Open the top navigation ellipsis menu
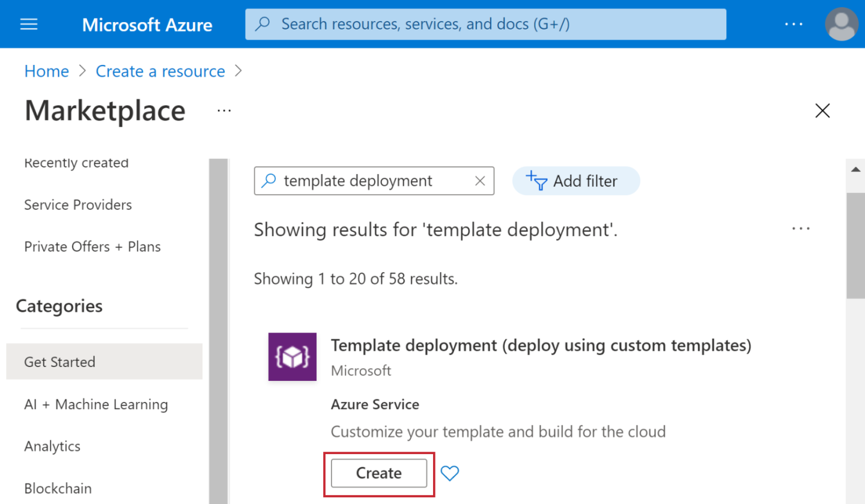Image resolution: width=865 pixels, height=504 pixels. pyautogui.click(x=794, y=24)
